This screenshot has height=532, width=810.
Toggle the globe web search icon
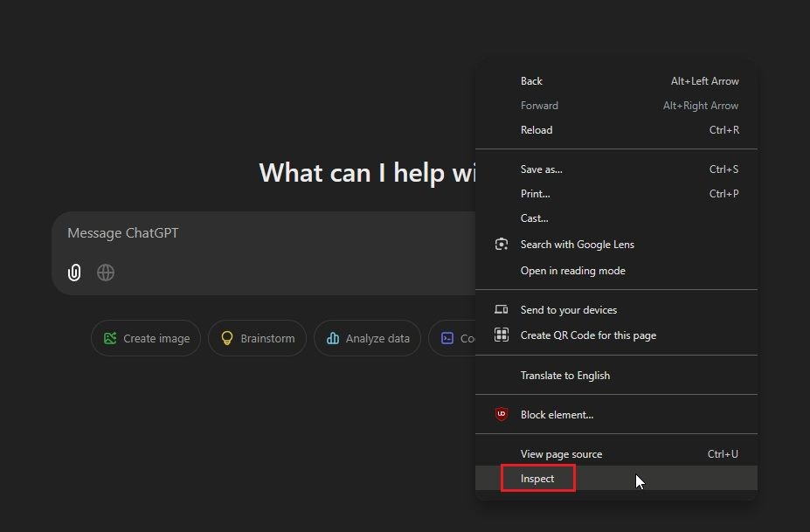tap(106, 273)
